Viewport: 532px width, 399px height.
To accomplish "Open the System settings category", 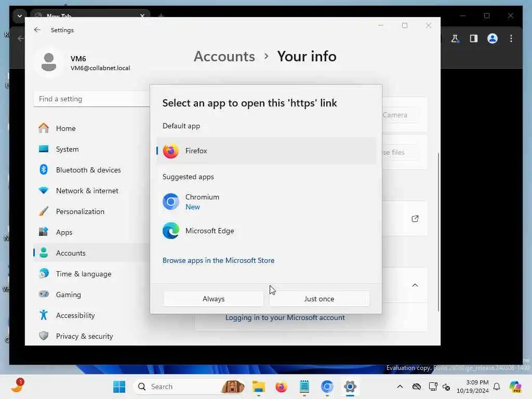I will coord(91,149).
